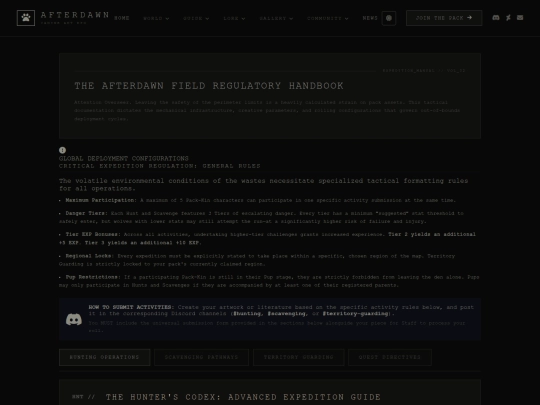Click the Afterdawn paw logo icon

click(x=26, y=18)
